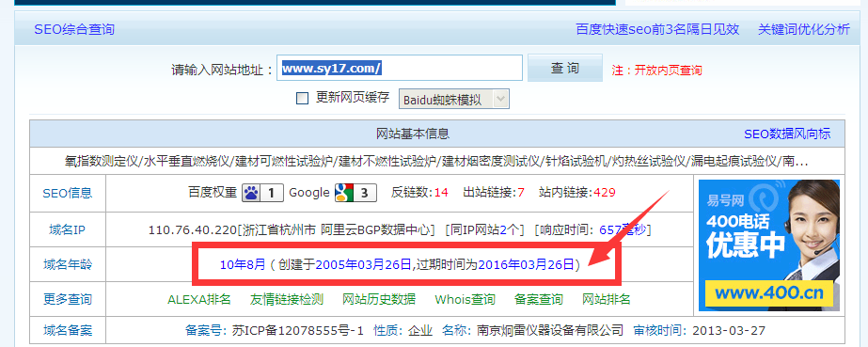Click the 反链数 value 14
868x347 pixels.
(441, 193)
